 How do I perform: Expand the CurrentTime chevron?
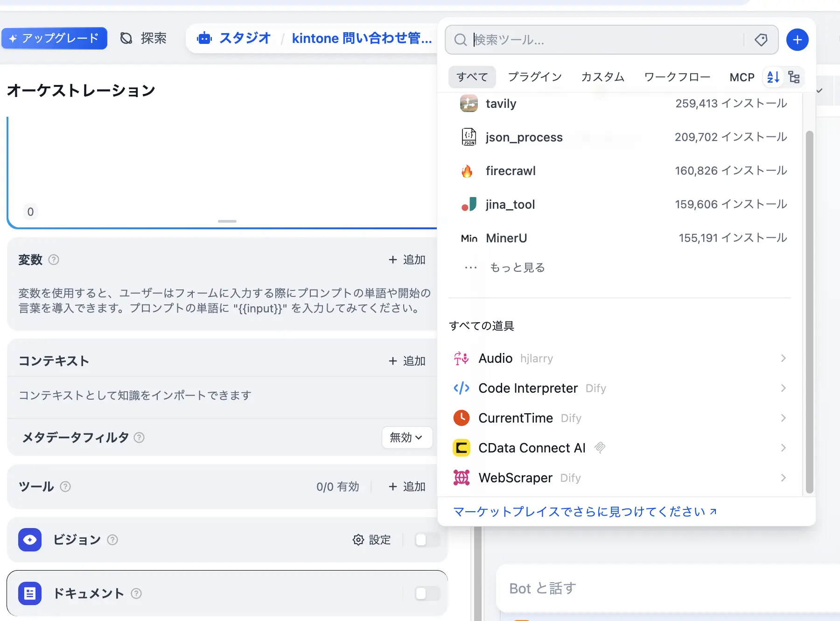click(783, 418)
